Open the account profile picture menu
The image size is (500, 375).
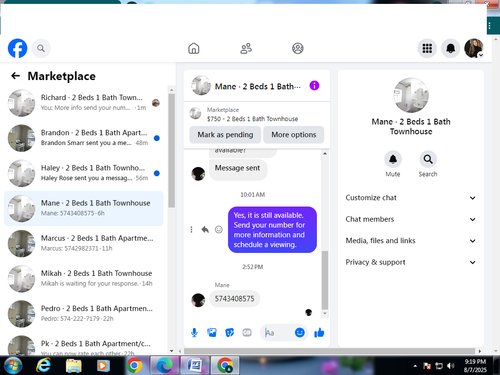click(x=474, y=48)
